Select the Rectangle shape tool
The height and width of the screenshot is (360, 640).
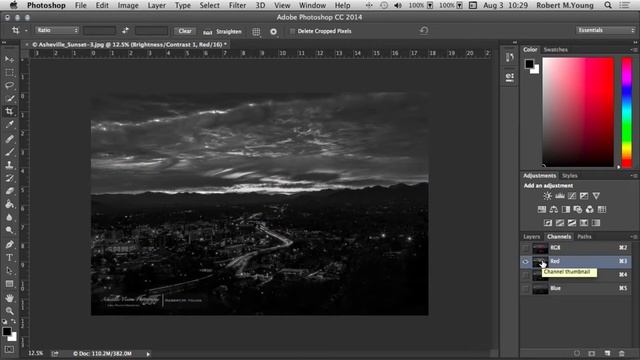coord(9,284)
